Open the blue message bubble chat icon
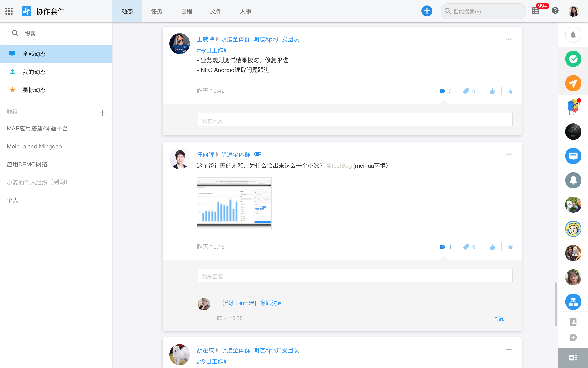This screenshot has width=588, height=368. 573,156
